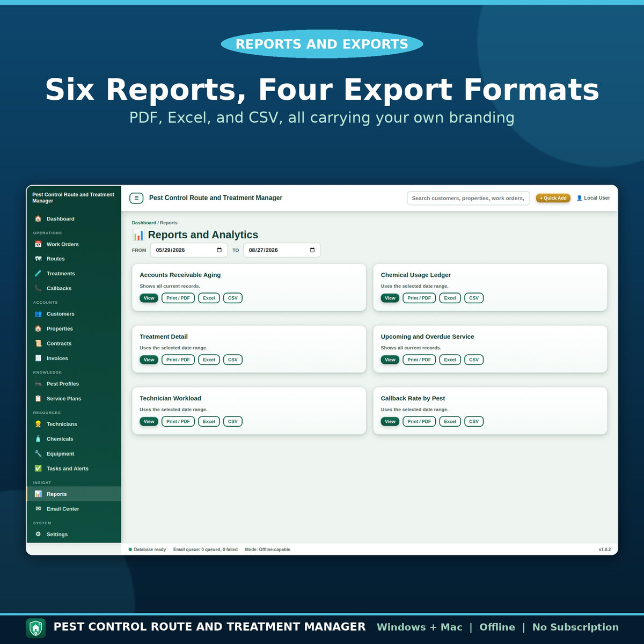The width and height of the screenshot is (644, 644).
Task: Click the shield logo in bottom banner
Action: [x=36, y=627]
